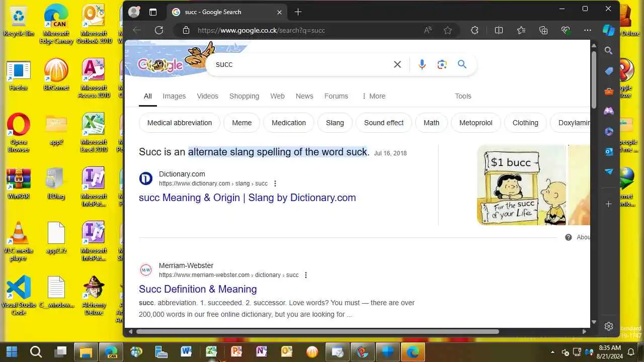Open the Outlook sidebar icon
Screen dimensions: 644x362
point(609,151)
